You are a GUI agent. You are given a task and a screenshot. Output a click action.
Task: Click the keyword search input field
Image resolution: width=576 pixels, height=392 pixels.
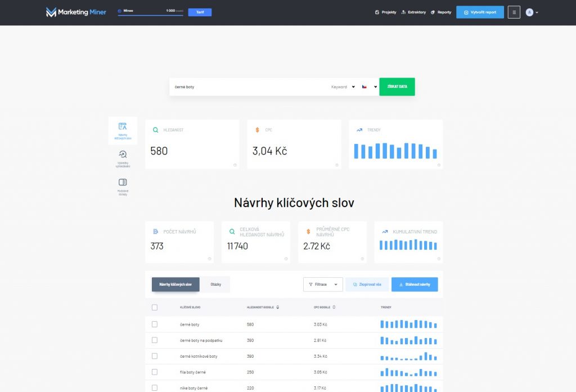[247, 87]
